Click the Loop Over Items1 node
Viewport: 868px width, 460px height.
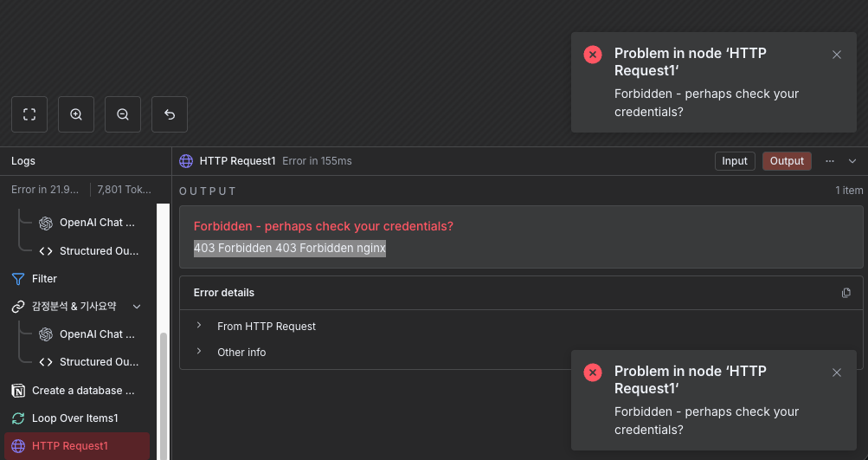pyautogui.click(x=74, y=418)
